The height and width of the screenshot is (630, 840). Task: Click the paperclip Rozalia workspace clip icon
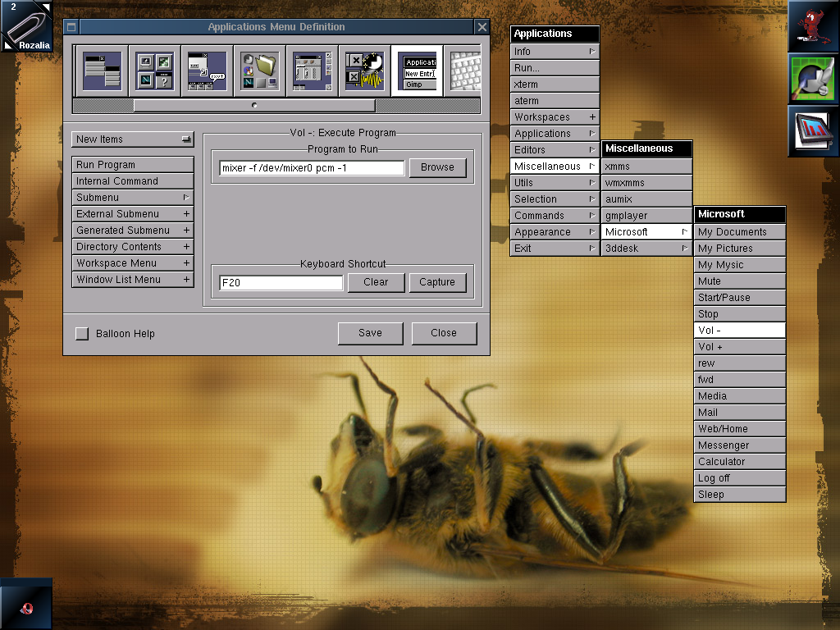pos(26,26)
